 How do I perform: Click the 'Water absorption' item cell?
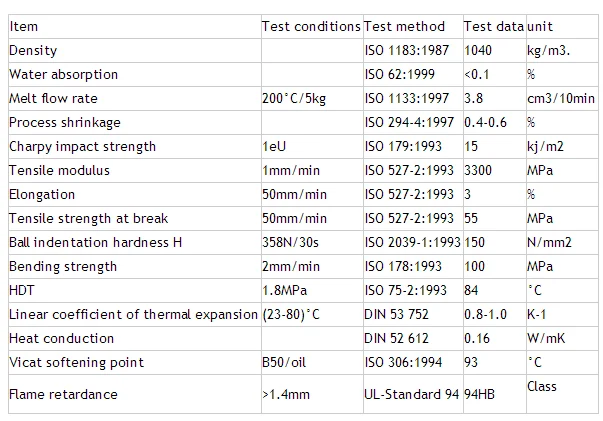click(x=63, y=74)
